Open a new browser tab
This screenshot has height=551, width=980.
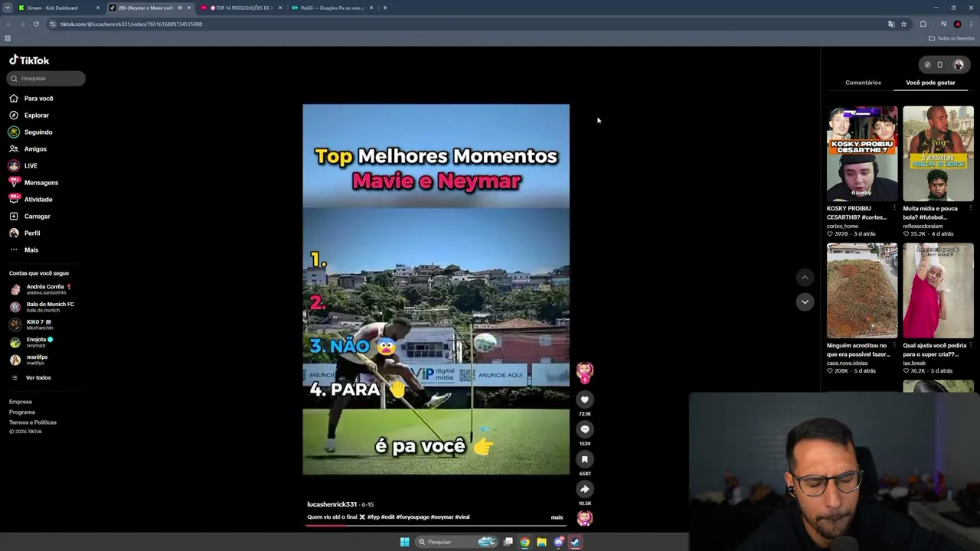[x=385, y=8]
